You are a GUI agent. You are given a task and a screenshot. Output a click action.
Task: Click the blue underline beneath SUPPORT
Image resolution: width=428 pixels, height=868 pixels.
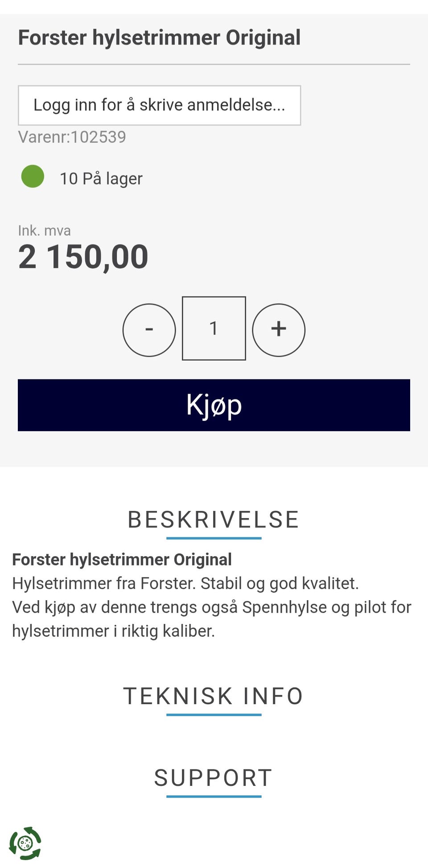[x=214, y=796]
